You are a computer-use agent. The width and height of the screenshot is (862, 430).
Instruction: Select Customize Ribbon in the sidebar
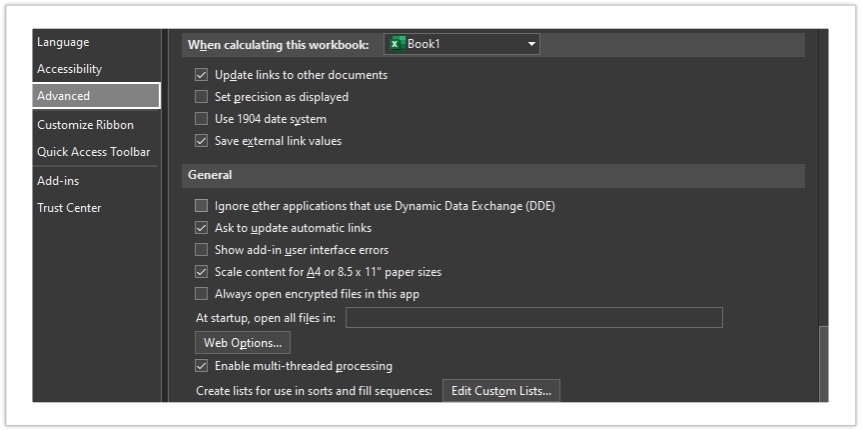pyautogui.click(x=85, y=125)
